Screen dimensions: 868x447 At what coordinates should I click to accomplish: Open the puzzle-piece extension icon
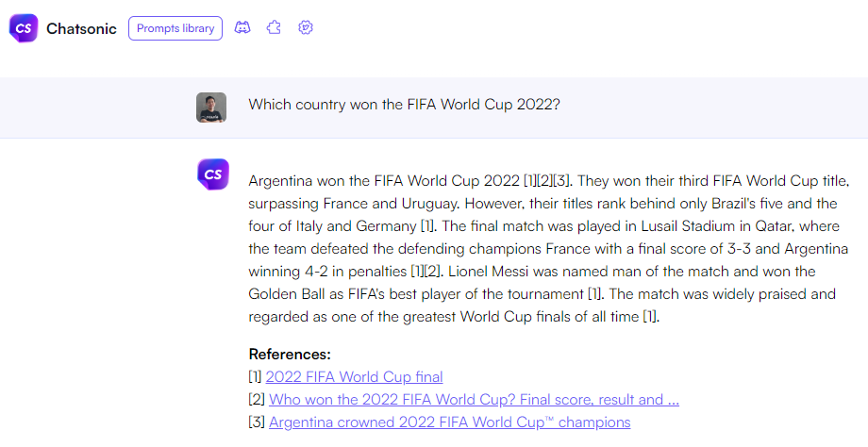coord(274,27)
